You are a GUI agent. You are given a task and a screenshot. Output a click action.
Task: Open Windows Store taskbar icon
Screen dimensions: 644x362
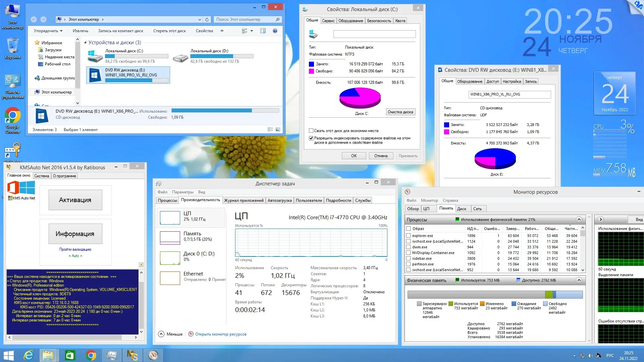click(70, 355)
